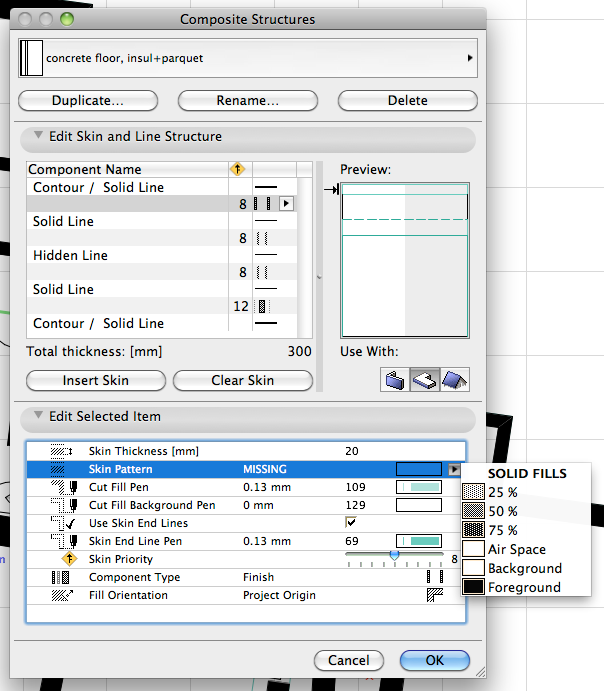Screen dimensions: 604x691
Task: Confirm with the OK button
Action: pos(435,660)
